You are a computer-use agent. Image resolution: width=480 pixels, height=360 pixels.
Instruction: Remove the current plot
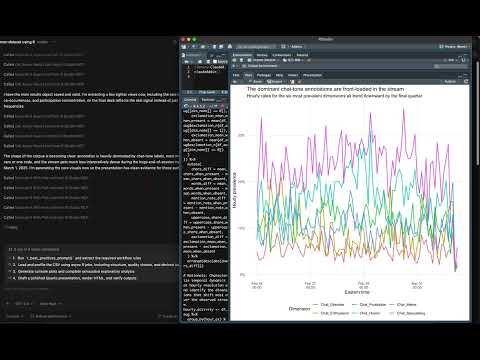tap(292, 81)
